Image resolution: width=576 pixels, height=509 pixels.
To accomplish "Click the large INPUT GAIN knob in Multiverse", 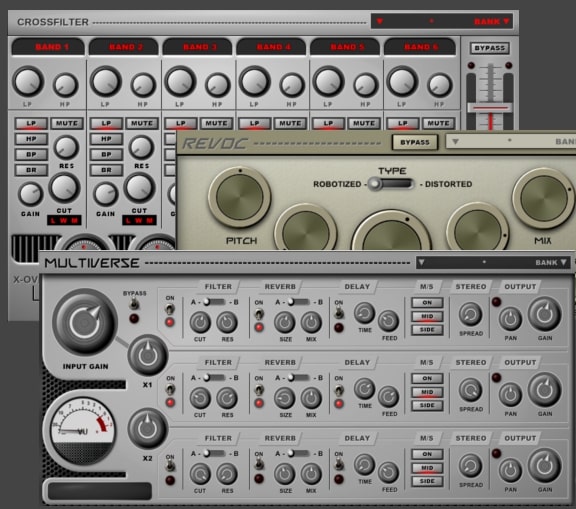I will pos(85,322).
